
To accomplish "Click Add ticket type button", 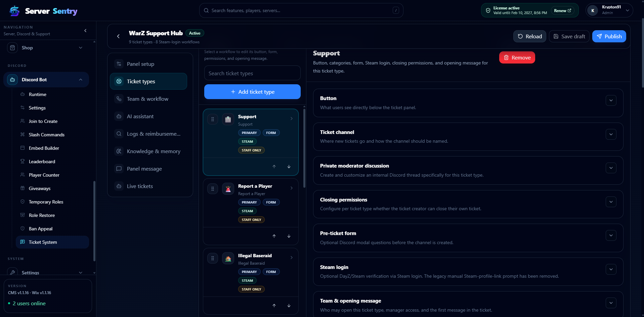I will click(252, 92).
